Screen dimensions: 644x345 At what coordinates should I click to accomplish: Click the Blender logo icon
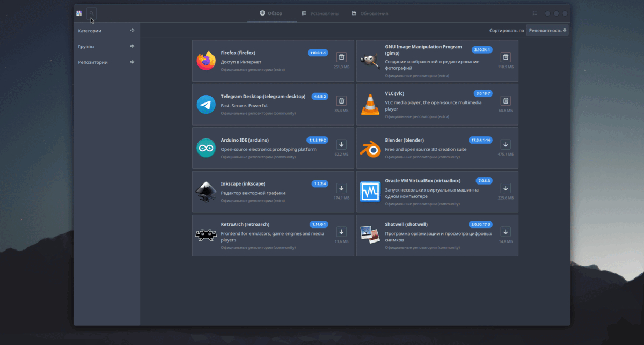click(x=370, y=149)
